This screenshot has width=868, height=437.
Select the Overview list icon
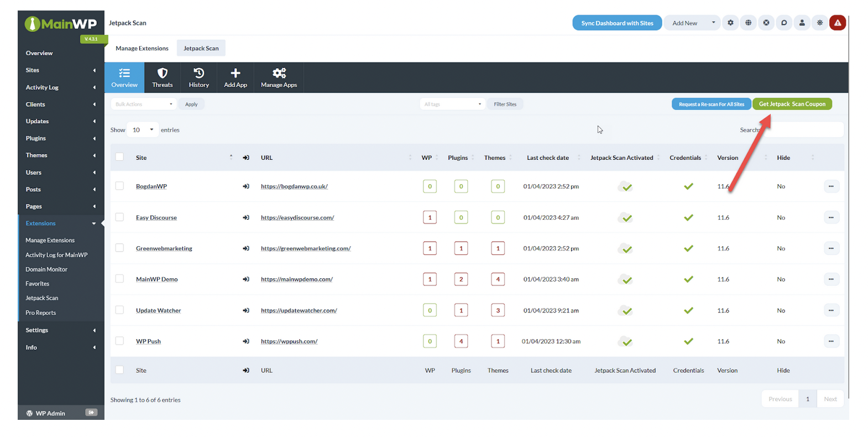(124, 73)
